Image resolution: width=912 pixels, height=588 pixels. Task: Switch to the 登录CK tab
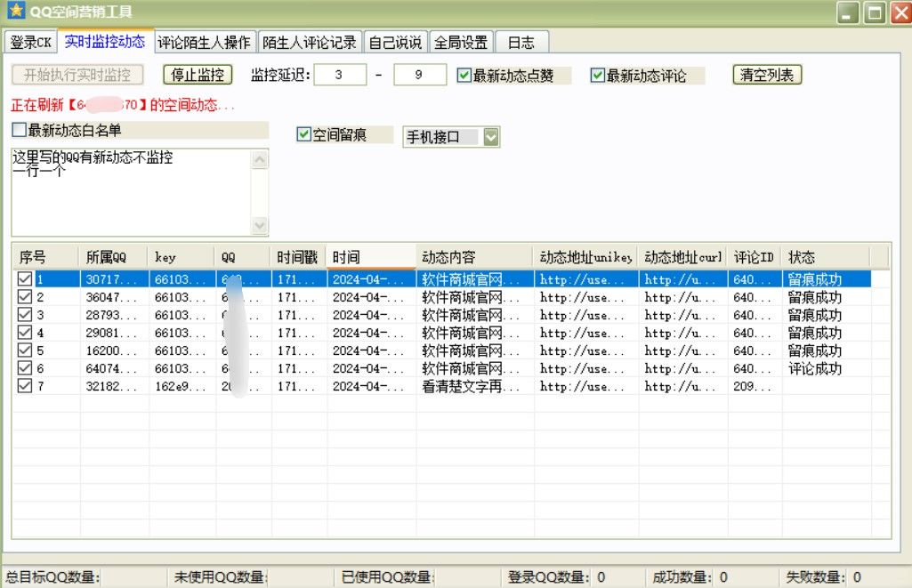31,43
